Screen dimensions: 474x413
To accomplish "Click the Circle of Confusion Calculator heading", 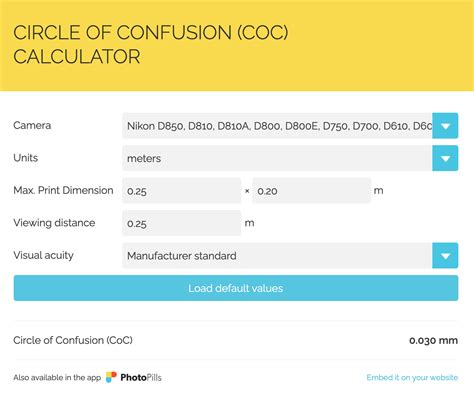I will (151, 44).
